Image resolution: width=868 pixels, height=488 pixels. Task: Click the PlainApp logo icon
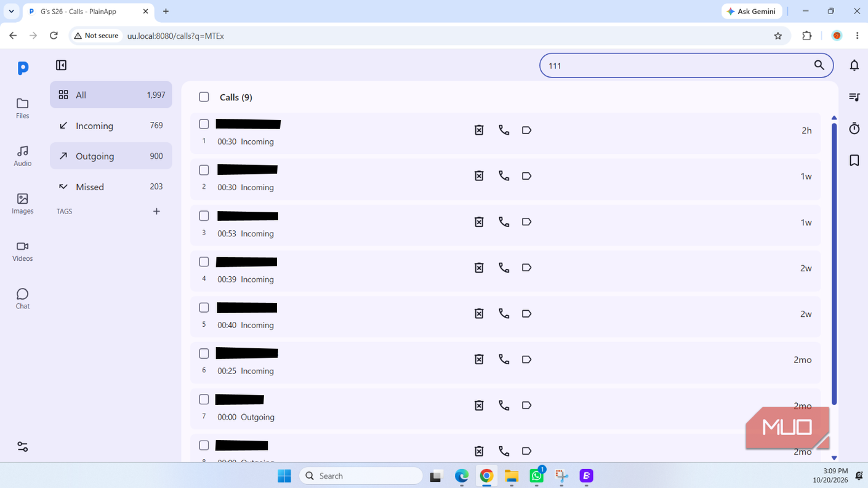23,68
